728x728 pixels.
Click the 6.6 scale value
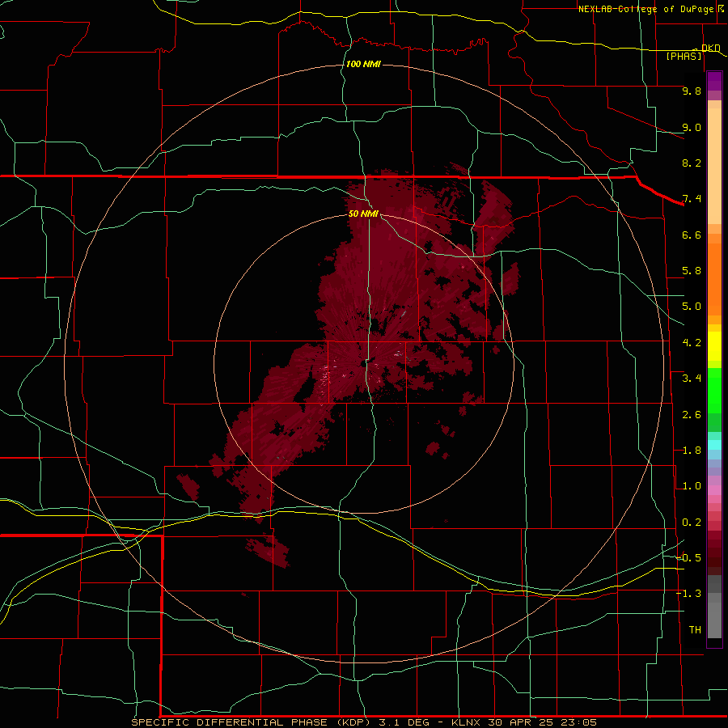[x=692, y=235]
